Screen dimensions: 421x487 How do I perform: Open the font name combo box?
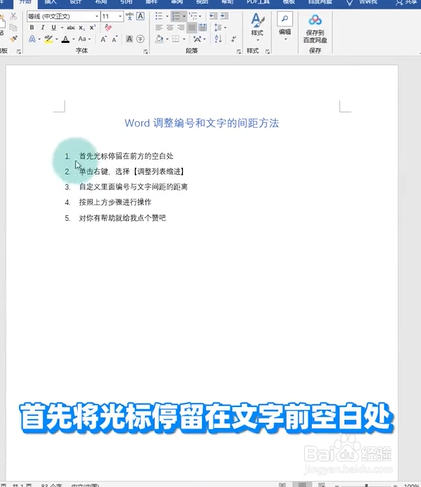(x=63, y=16)
